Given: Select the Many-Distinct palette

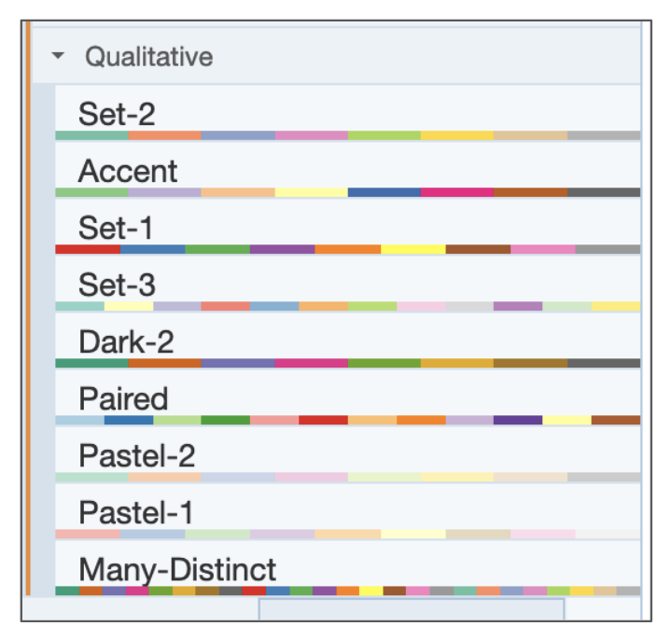Looking at the screenshot, I should point(177,569).
